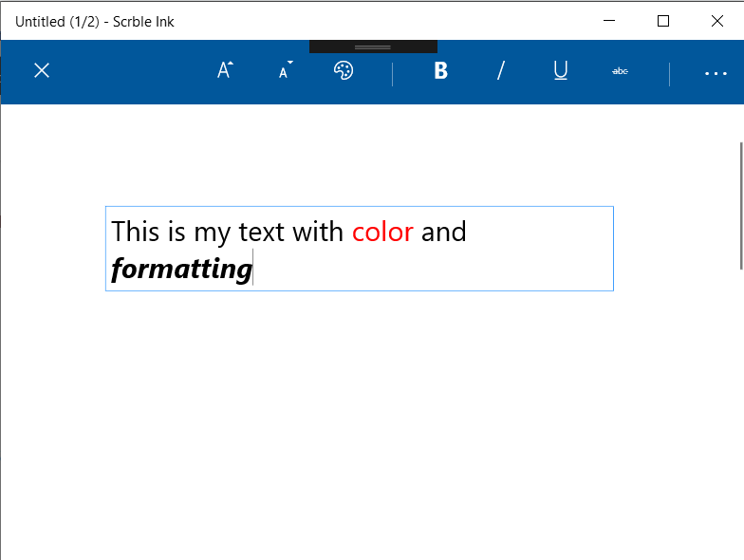
Task: Toggle italic formatting
Action: [x=501, y=70]
